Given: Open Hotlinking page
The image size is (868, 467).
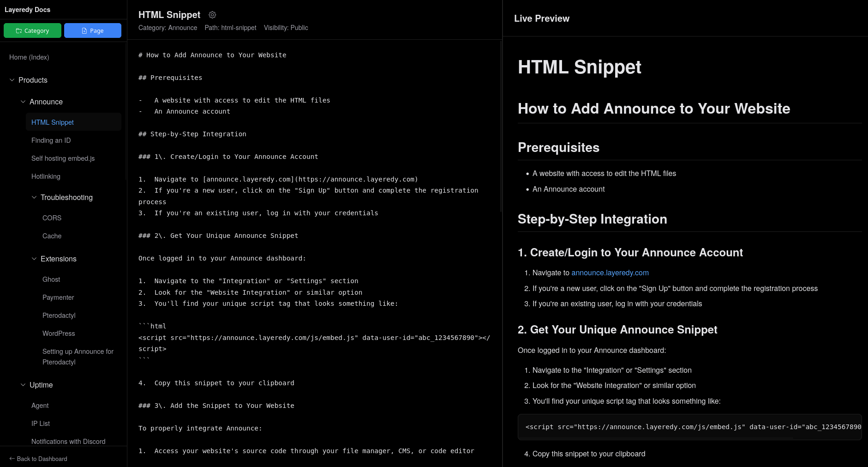Looking at the screenshot, I should pyautogui.click(x=46, y=176).
